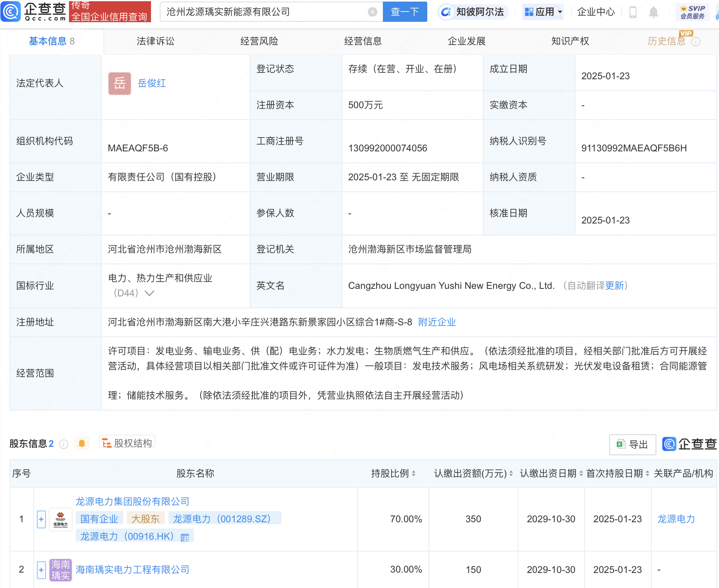Expand row 1 龙源电力集团 with plus
This screenshot has height=588, width=719.
(x=41, y=519)
